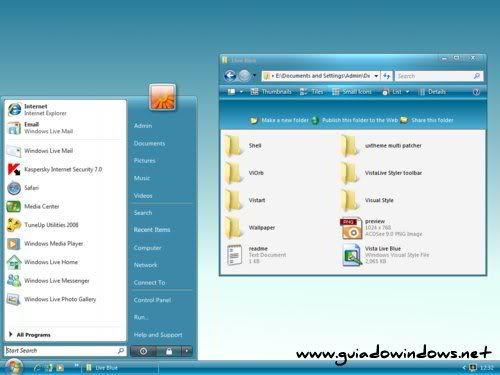This screenshot has width=500, height=375.
Task: Refresh the Explorer address bar
Action: (x=387, y=76)
